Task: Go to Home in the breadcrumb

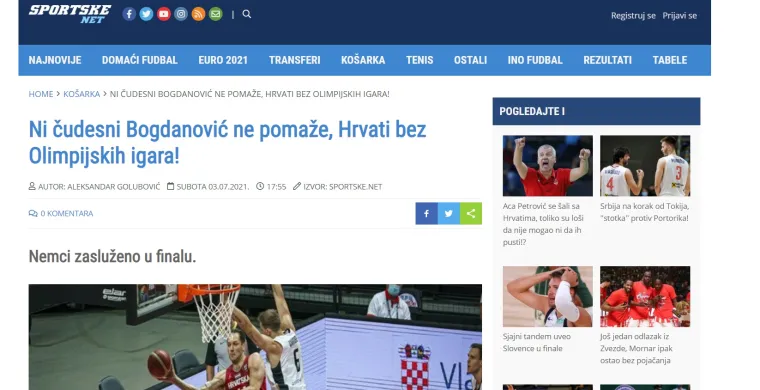Action: click(x=41, y=94)
